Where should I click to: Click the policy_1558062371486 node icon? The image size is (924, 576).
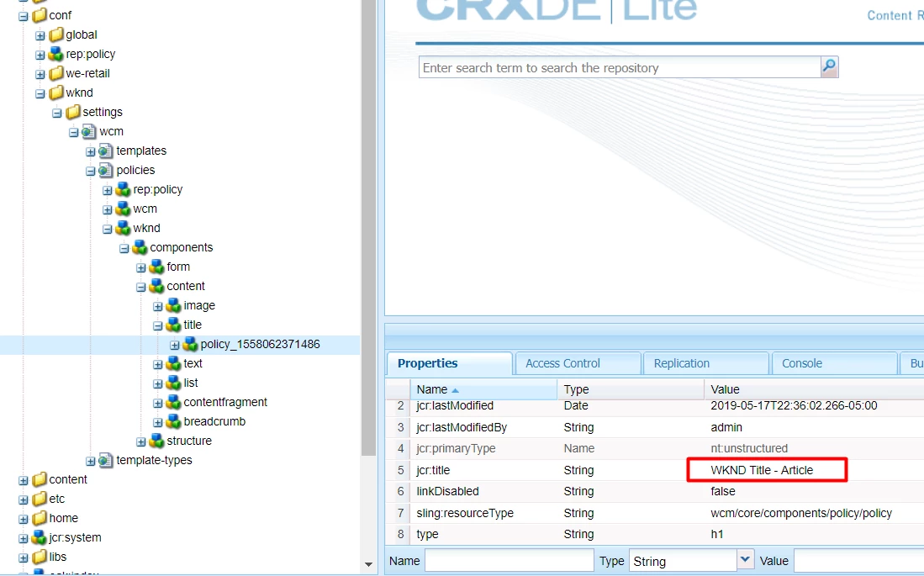[190, 344]
